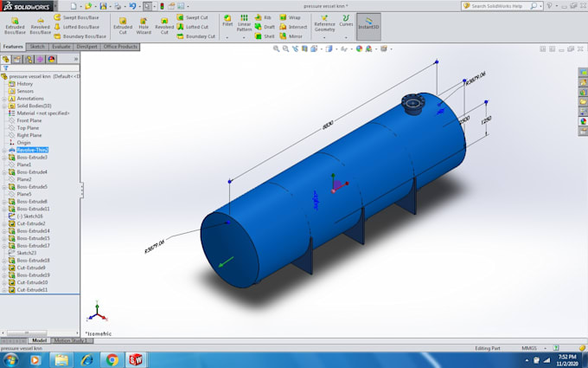Open the Windows Start menu

click(10, 360)
